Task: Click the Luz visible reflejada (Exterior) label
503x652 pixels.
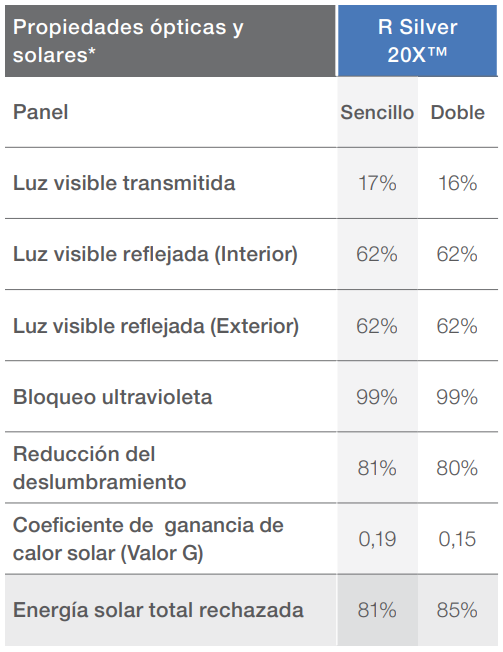Action: 156,326
